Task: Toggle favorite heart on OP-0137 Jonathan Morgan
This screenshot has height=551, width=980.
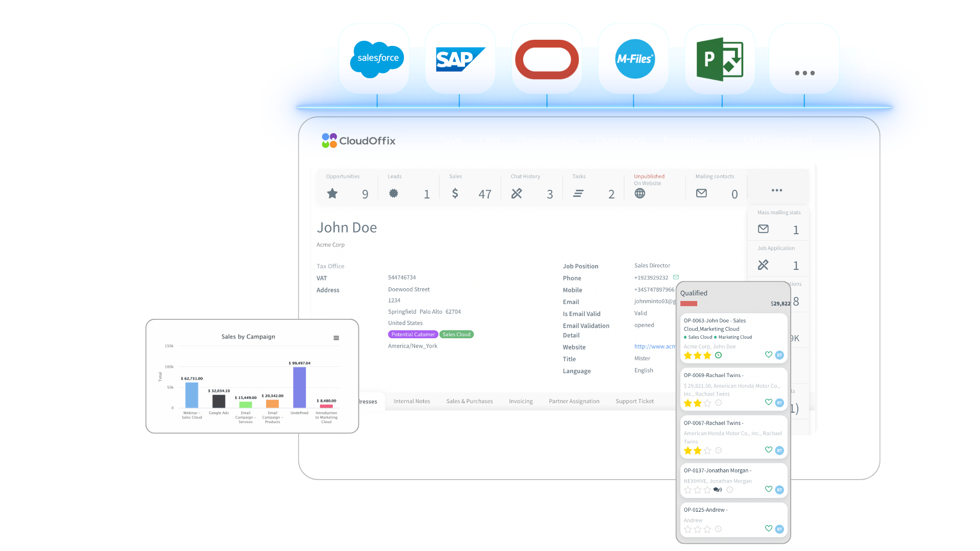Action: (769, 489)
